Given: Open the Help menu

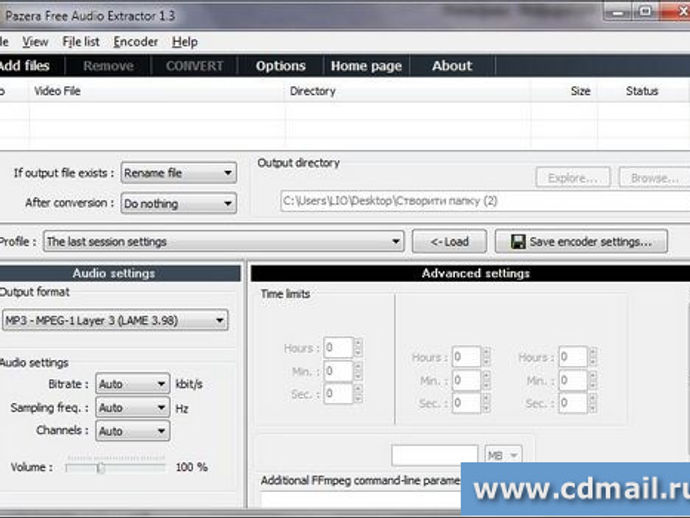Looking at the screenshot, I should pyautogui.click(x=184, y=42).
